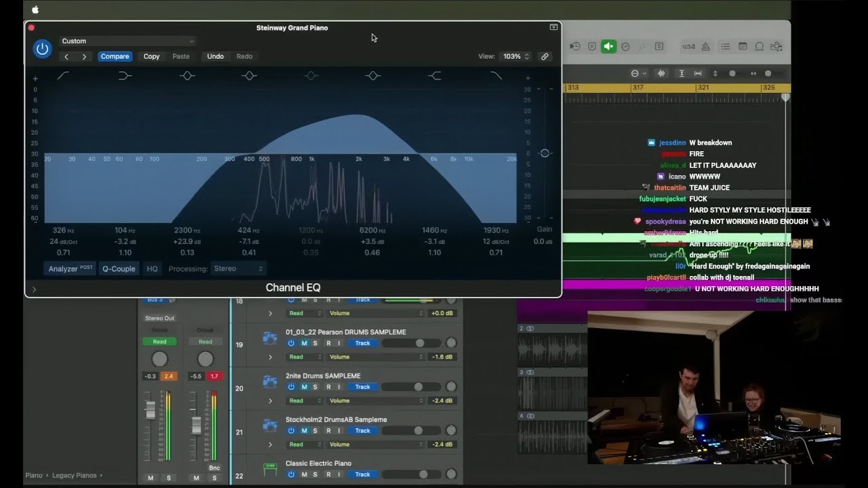
Task: Open the Read automation mode dropdown on track 19
Action: [304, 357]
